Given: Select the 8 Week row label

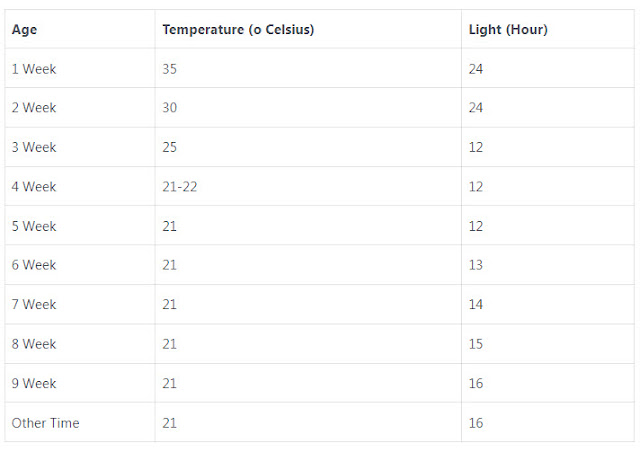Looking at the screenshot, I should [x=34, y=344].
